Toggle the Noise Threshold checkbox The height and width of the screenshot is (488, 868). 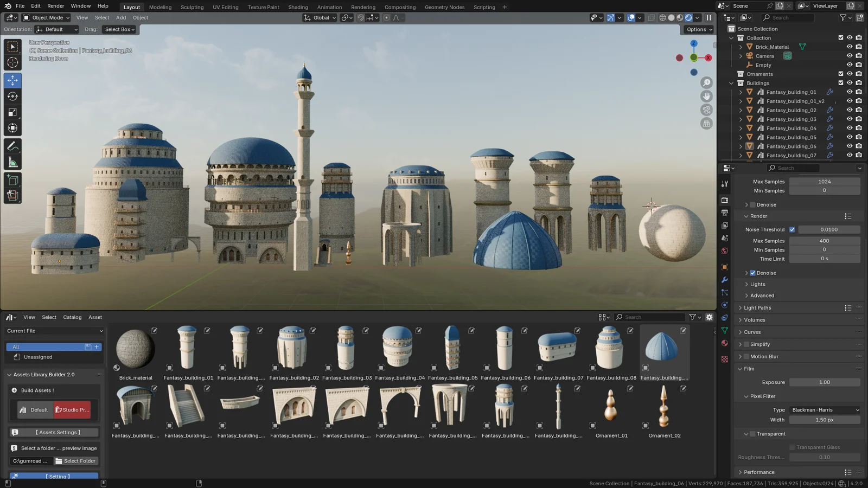click(792, 229)
